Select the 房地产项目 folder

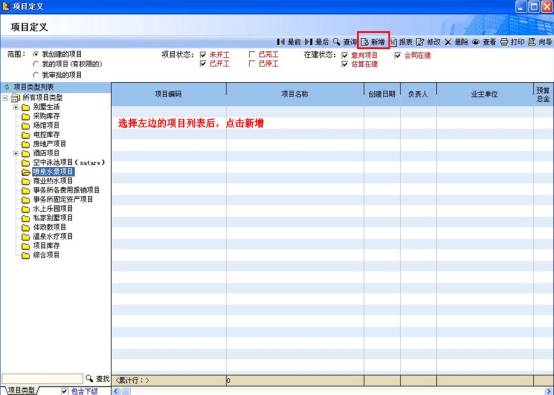(x=49, y=144)
